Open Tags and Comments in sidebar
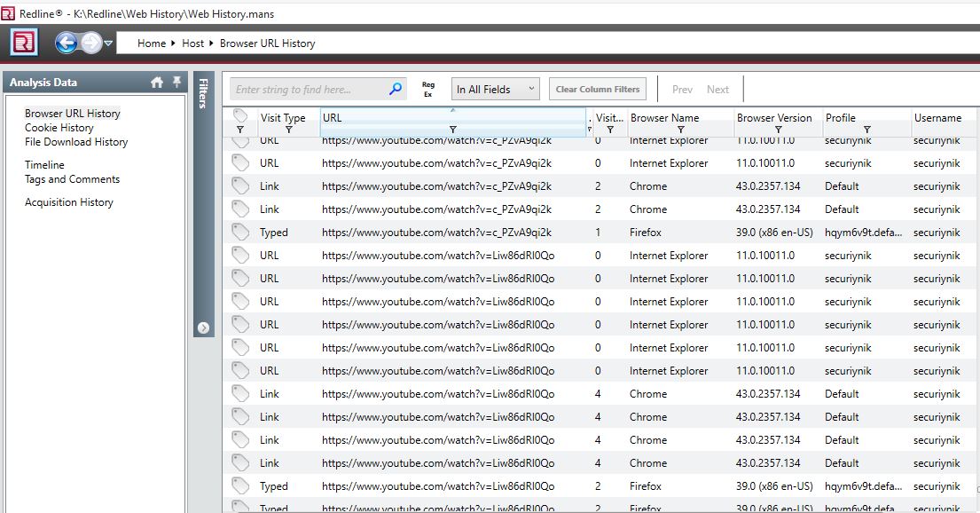This screenshot has width=980, height=513. [72, 179]
